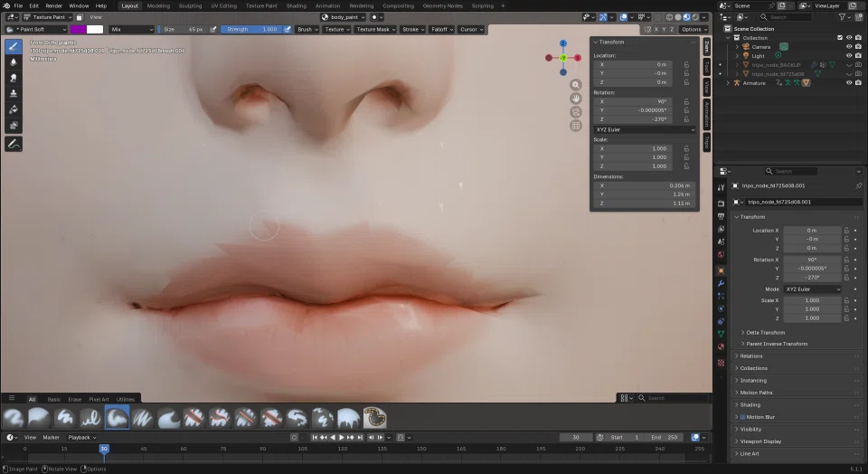Toggle camera view icon in viewport
Image resolution: width=868 pixels, height=474 pixels.
pos(576,112)
